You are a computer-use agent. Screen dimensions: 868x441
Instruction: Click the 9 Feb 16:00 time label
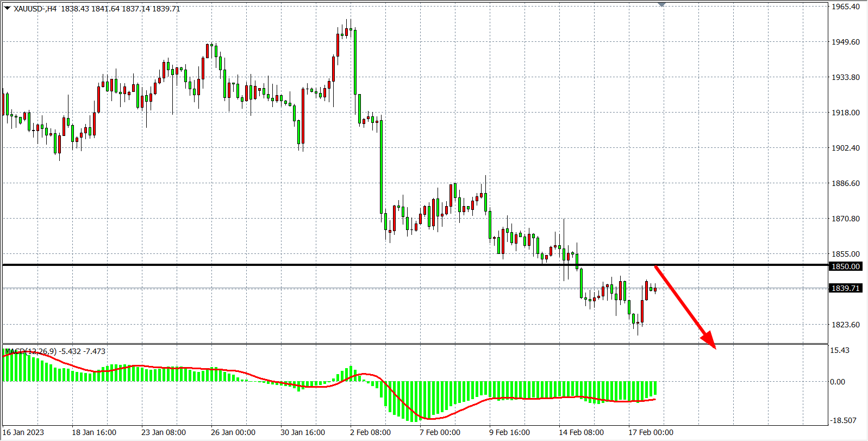pyautogui.click(x=509, y=432)
